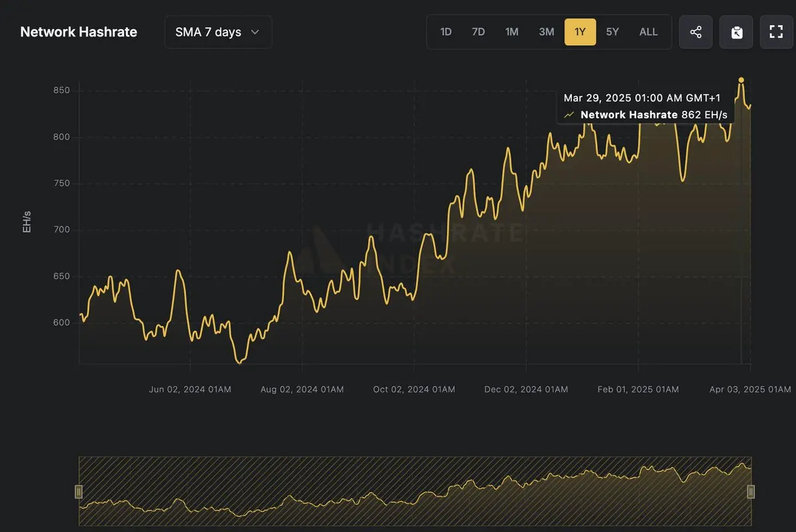Image resolution: width=796 pixels, height=532 pixels.
Task: Open the chart in fullscreen mode
Action: pyautogui.click(x=776, y=32)
